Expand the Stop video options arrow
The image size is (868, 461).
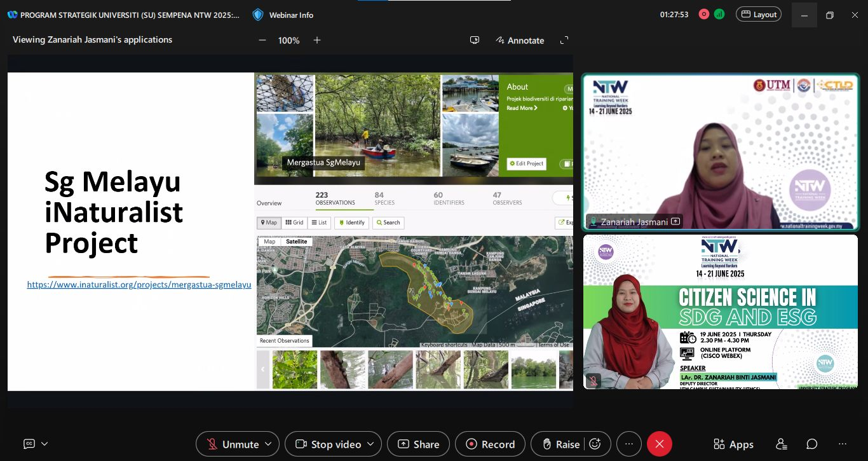(x=370, y=444)
